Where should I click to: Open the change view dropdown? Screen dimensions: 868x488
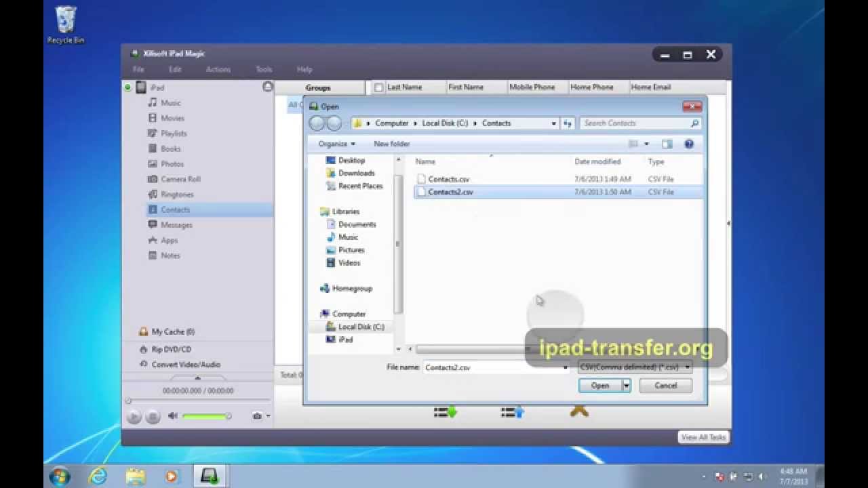pos(646,144)
